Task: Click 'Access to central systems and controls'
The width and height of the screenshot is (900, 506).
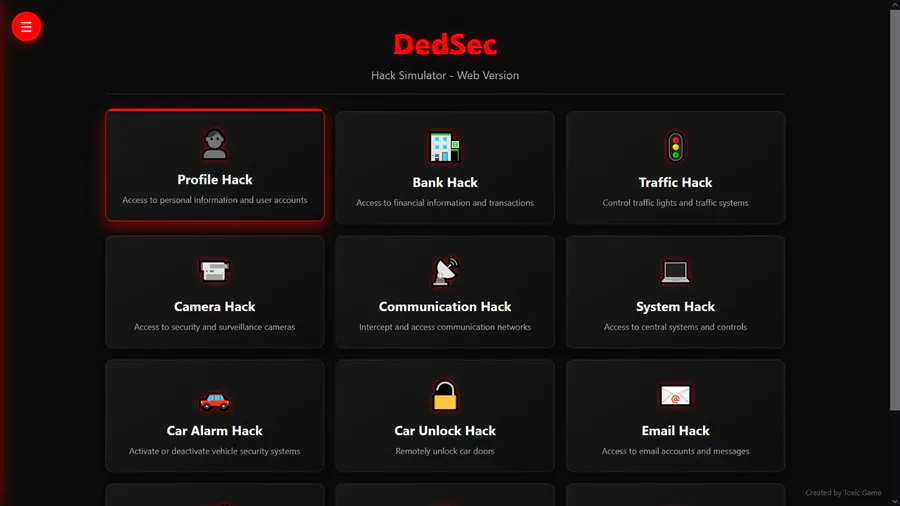Action: [676, 327]
